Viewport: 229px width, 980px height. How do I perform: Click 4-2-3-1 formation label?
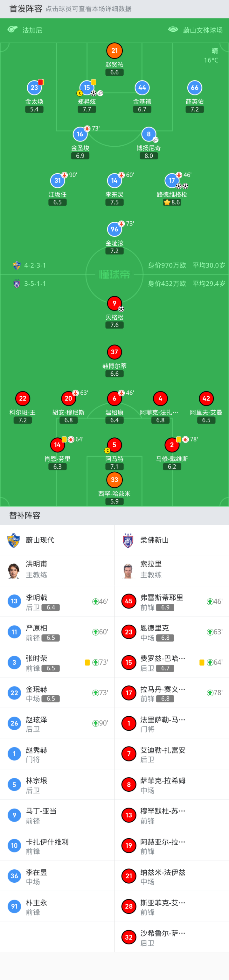tap(35, 266)
